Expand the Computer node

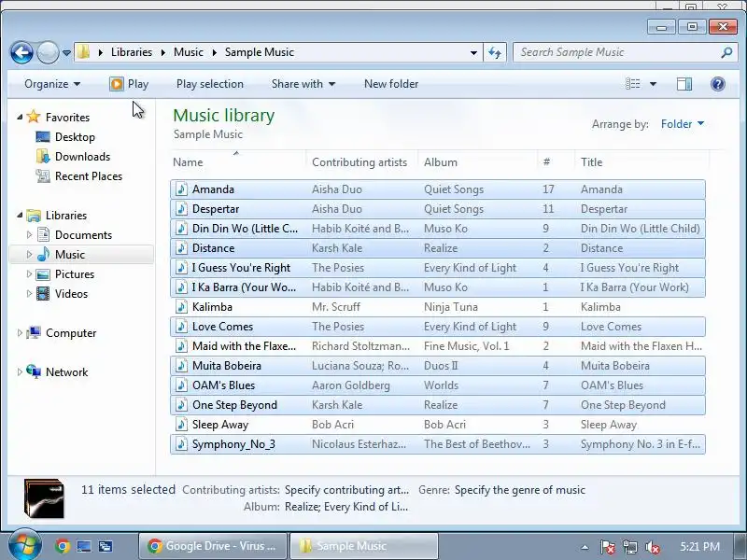[x=20, y=333]
